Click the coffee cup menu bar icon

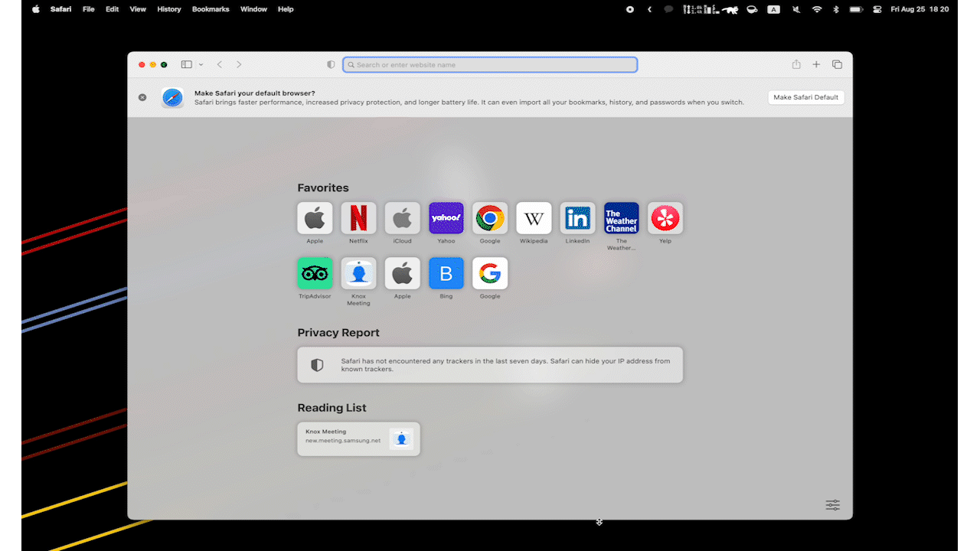pyautogui.click(x=752, y=9)
